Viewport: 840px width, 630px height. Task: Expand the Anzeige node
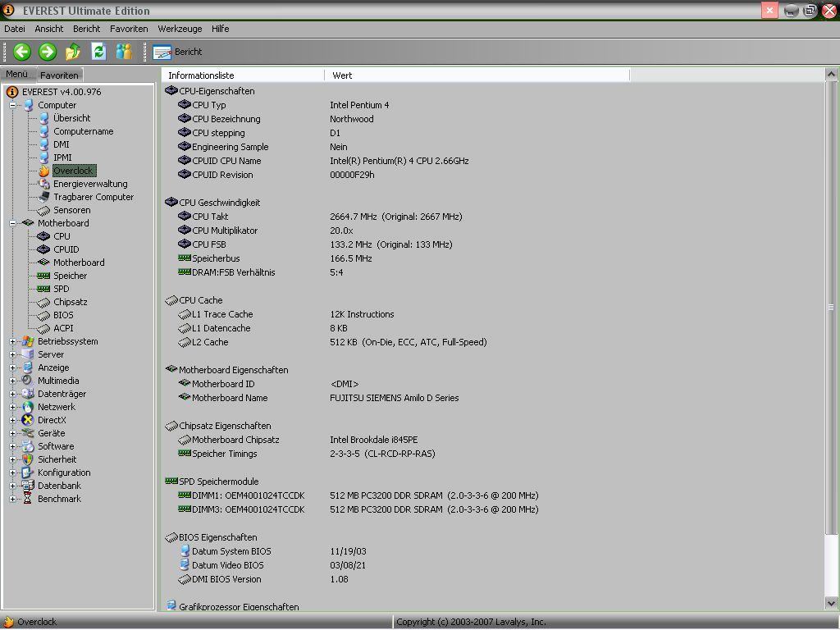click(12, 367)
